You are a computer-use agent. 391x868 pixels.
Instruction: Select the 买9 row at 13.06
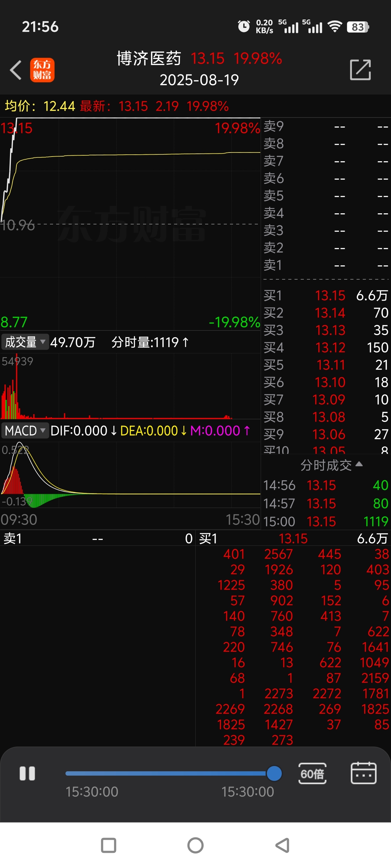click(326, 434)
